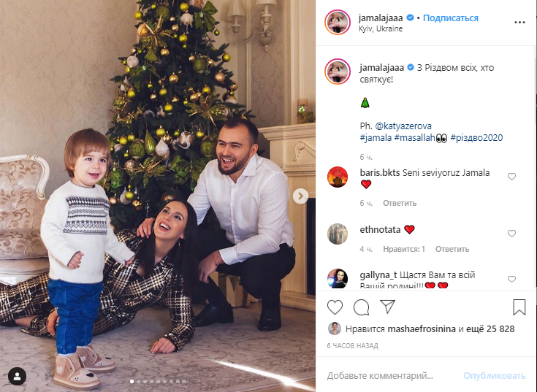Open jamalajaaa profile avatar in header
Image resolution: width=537 pixels, height=392 pixels.
[338, 23]
